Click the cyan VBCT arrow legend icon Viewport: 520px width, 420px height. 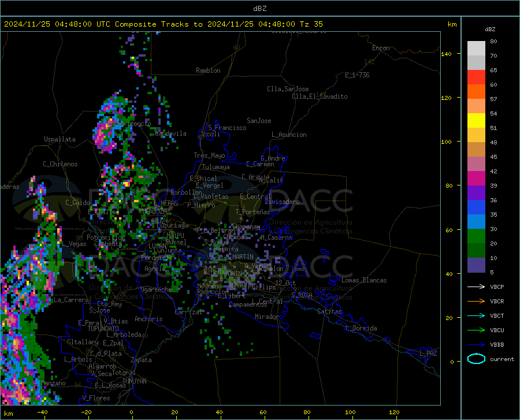coord(476,315)
